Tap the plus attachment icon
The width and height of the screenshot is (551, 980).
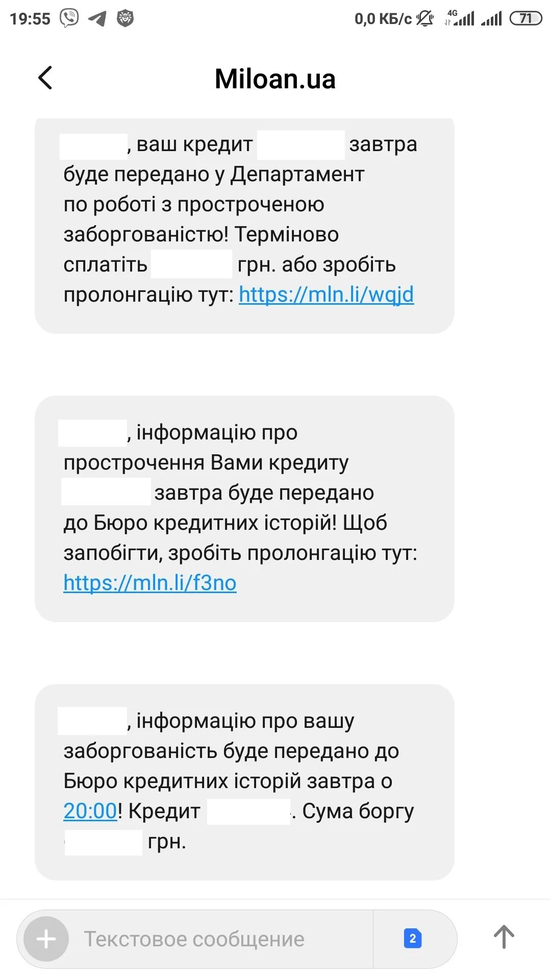(46, 939)
